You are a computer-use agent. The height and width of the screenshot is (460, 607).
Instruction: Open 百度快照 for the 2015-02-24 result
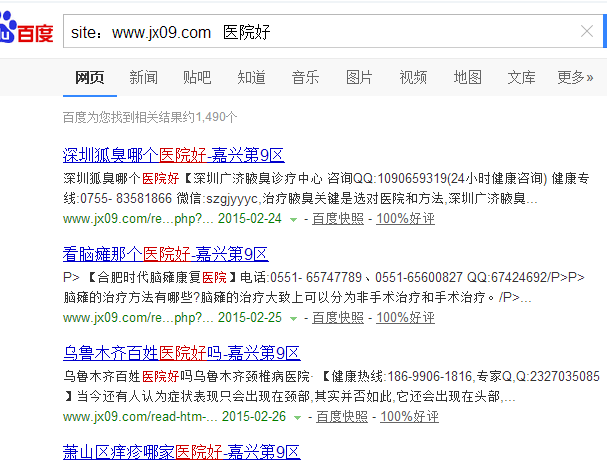click(x=338, y=219)
